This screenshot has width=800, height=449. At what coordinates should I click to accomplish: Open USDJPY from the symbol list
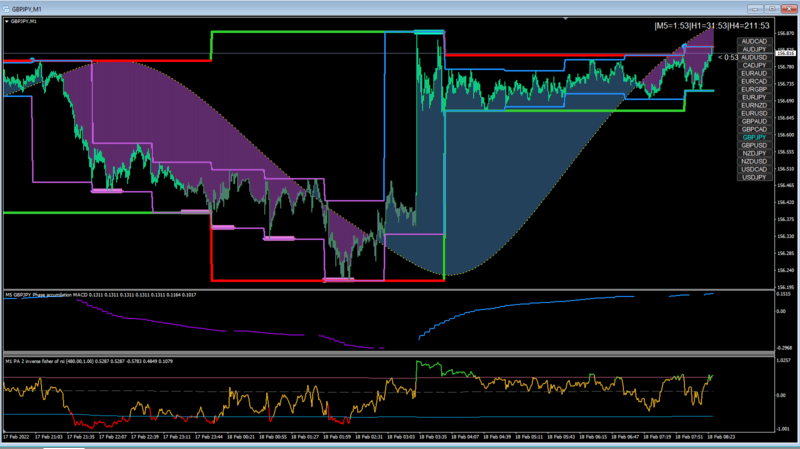[x=754, y=178]
